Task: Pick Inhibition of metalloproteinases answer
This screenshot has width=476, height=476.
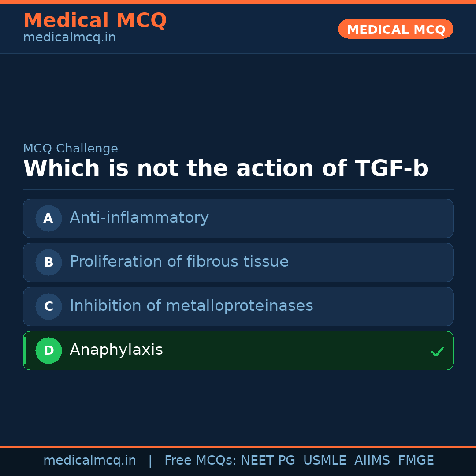Action: click(x=191, y=306)
